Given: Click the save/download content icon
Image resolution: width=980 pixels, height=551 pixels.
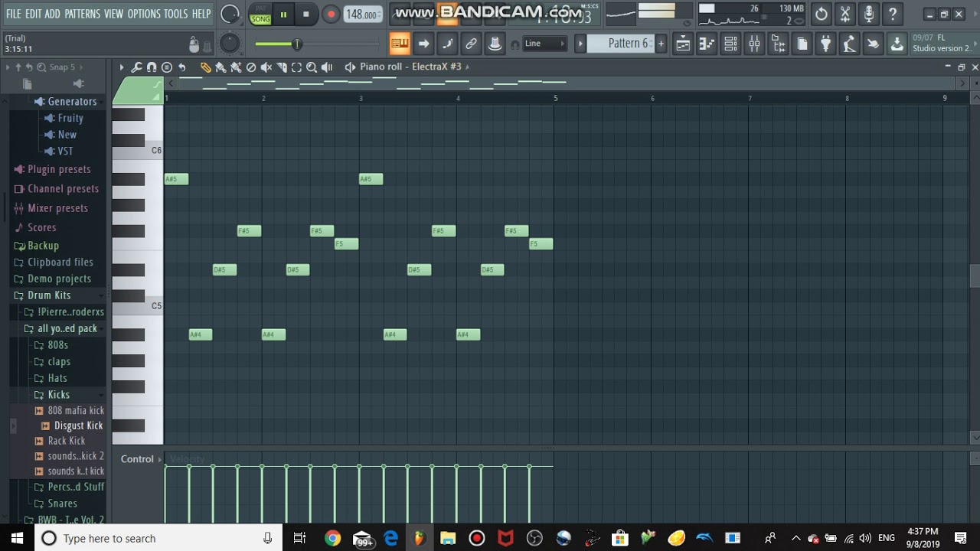Looking at the screenshot, I should coord(897,44).
